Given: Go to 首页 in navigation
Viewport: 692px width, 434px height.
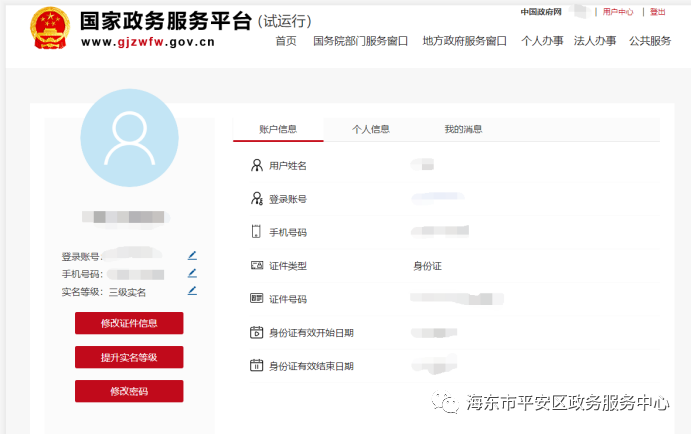Looking at the screenshot, I should tap(286, 41).
